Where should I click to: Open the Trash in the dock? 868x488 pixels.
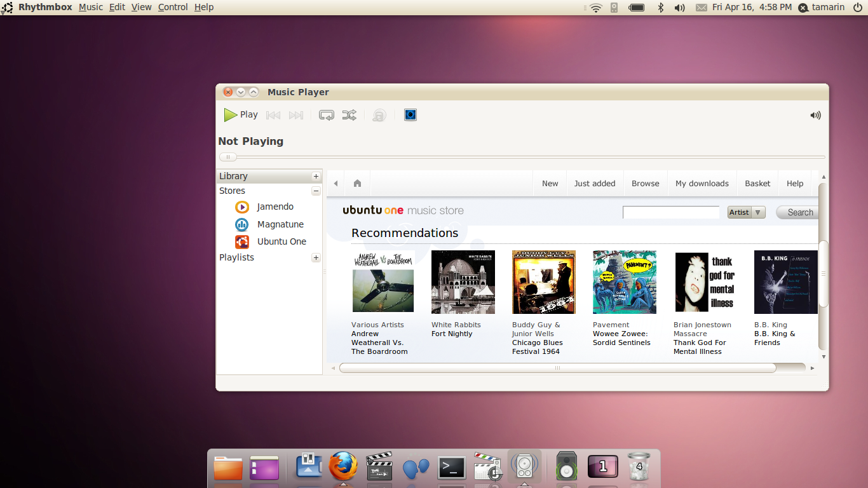point(639,466)
